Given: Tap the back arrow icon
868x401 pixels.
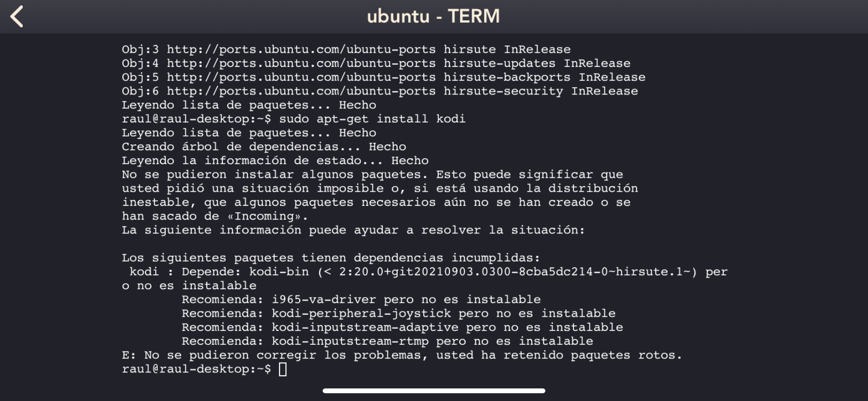Looking at the screenshot, I should click(17, 16).
